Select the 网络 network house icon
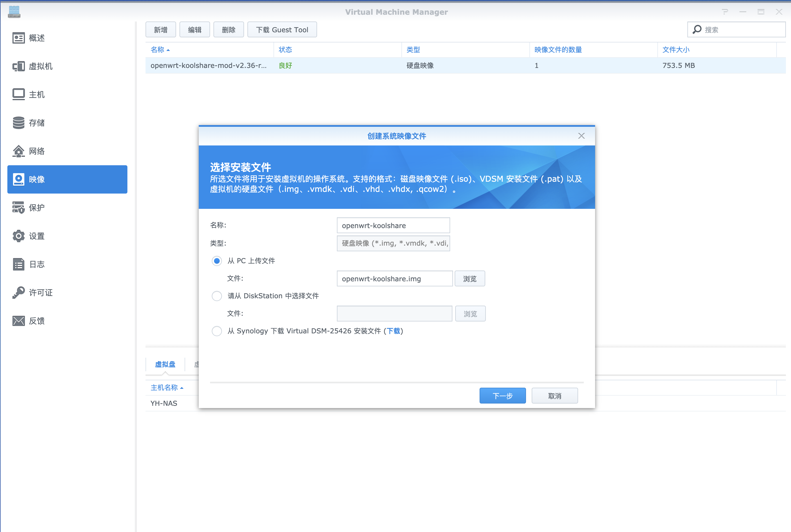 click(x=18, y=151)
